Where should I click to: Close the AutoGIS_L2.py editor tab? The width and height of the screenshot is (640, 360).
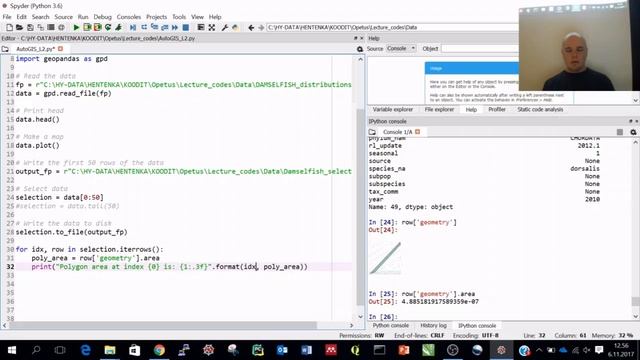coord(60,49)
